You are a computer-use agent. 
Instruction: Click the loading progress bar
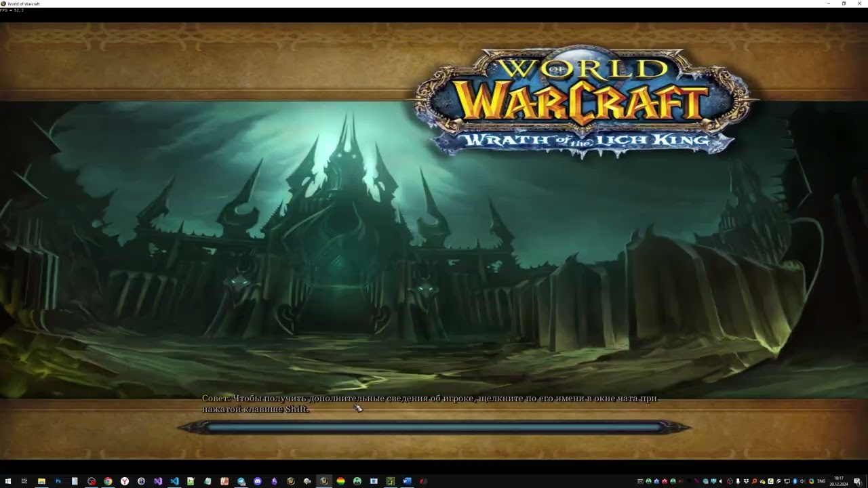pyautogui.click(x=434, y=427)
